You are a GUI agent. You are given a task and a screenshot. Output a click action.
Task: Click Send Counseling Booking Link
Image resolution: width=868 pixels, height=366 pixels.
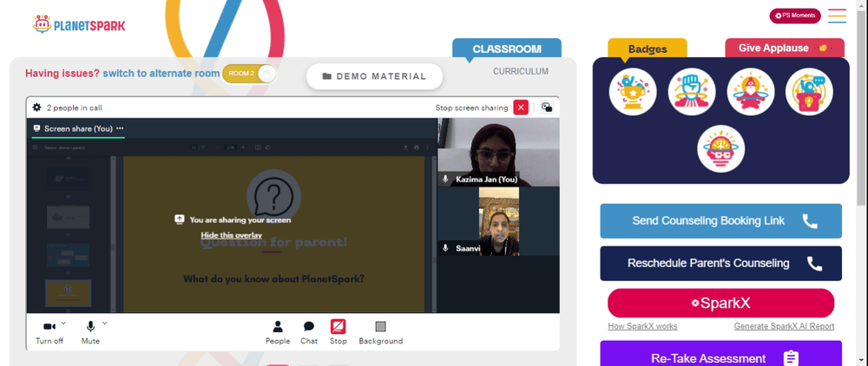720,221
